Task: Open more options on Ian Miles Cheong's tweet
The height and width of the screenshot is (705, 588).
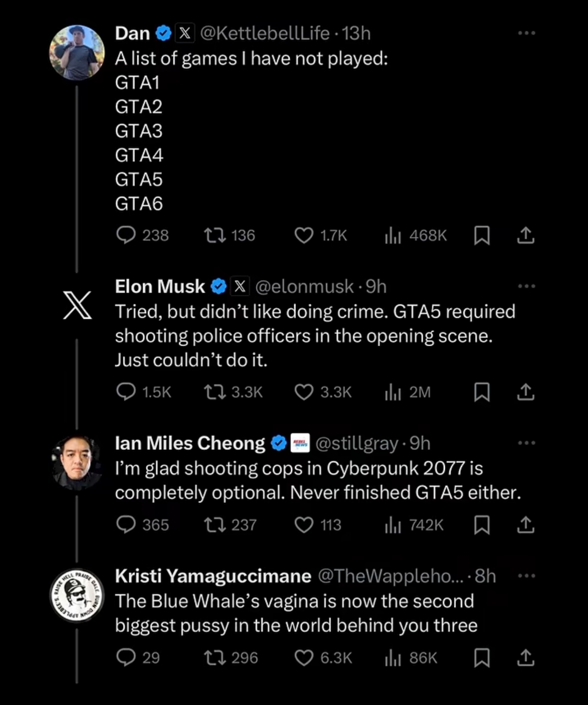Action: [x=526, y=443]
